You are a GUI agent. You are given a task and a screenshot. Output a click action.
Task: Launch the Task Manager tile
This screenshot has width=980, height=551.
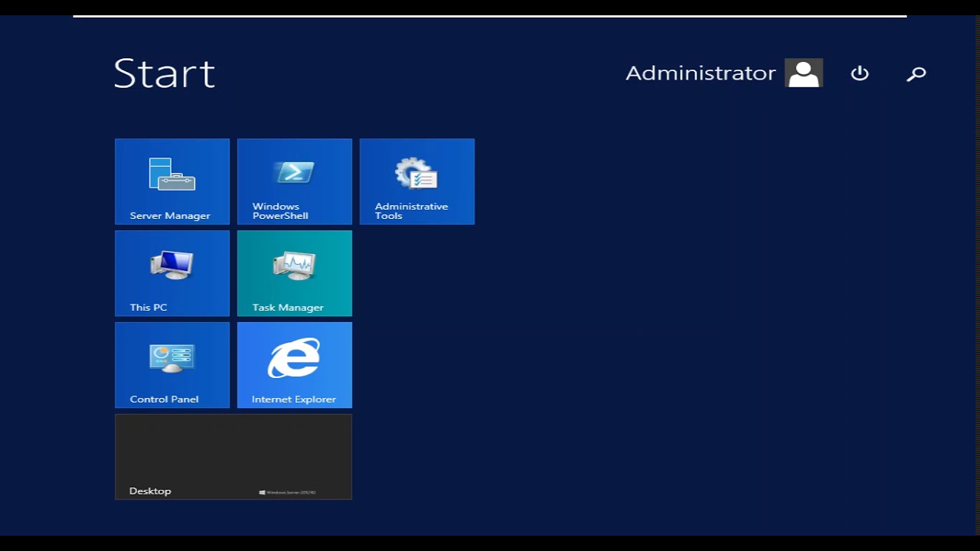pyautogui.click(x=295, y=273)
